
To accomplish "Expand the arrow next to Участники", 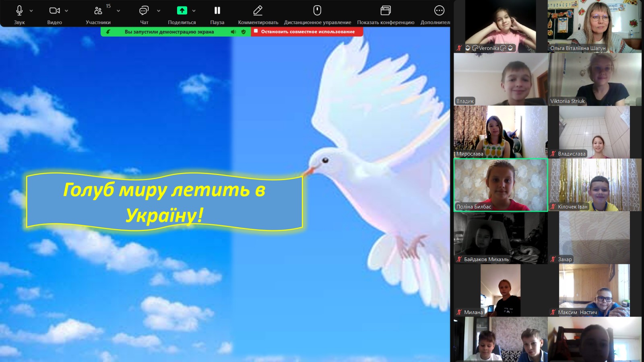I will coord(118,11).
